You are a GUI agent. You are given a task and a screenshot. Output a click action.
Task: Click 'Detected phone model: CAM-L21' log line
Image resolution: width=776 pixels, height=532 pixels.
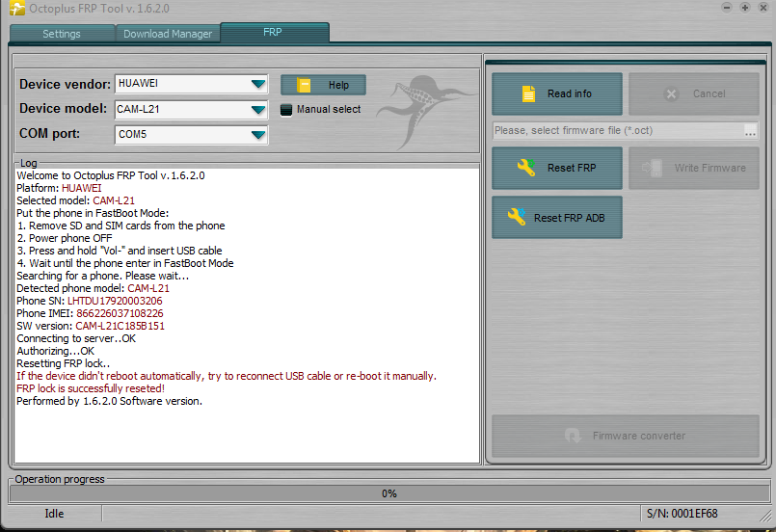(94, 288)
